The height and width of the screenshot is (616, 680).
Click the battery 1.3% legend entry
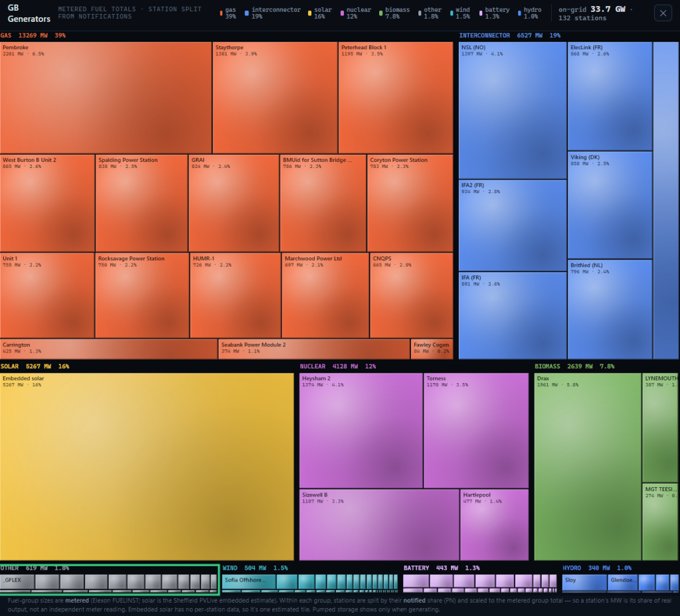click(x=494, y=13)
